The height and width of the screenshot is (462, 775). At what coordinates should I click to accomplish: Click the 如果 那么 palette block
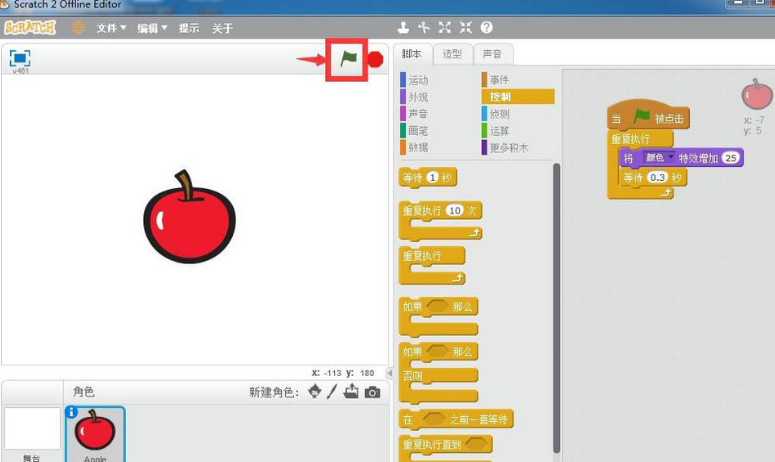pos(438,316)
